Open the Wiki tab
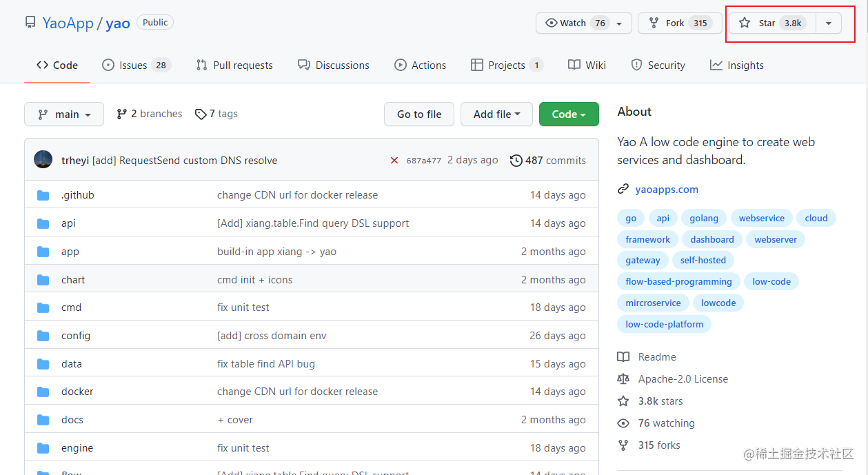868x475 pixels. [x=587, y=65]
